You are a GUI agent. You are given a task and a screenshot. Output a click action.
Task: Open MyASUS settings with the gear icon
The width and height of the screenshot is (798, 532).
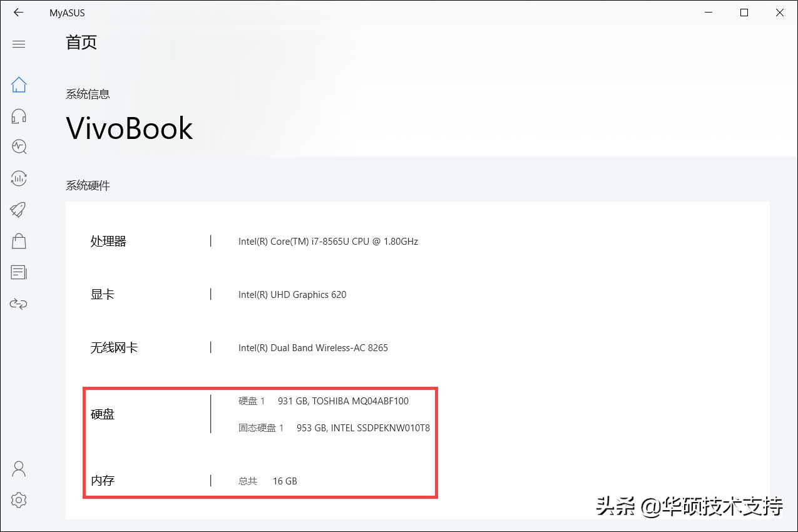(x=19, y=499)
